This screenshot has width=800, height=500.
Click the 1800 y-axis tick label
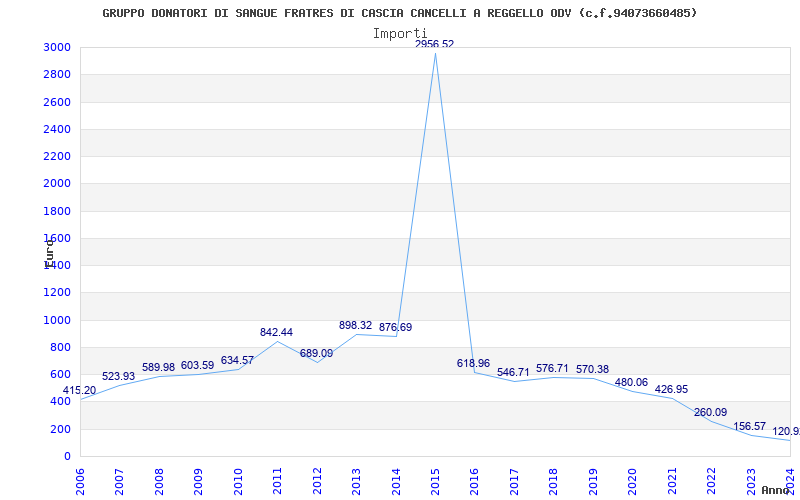57,211
